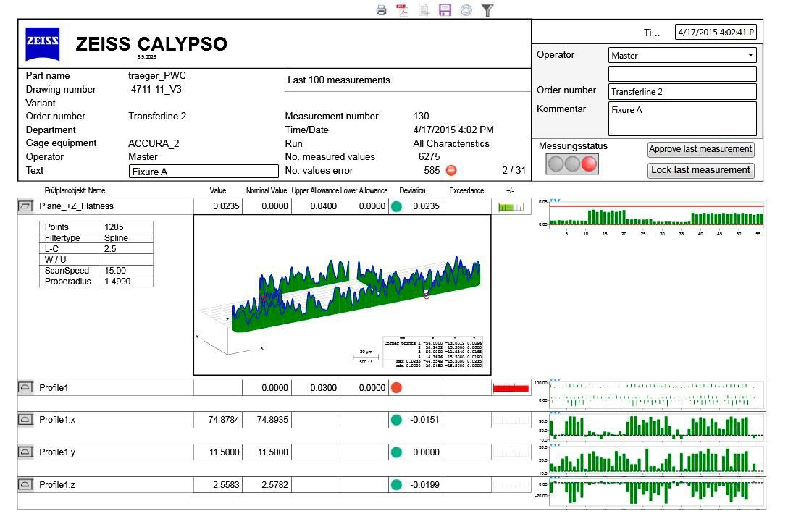
Task: Click the empty field below Operator dropdown
Action: [682, 74]
